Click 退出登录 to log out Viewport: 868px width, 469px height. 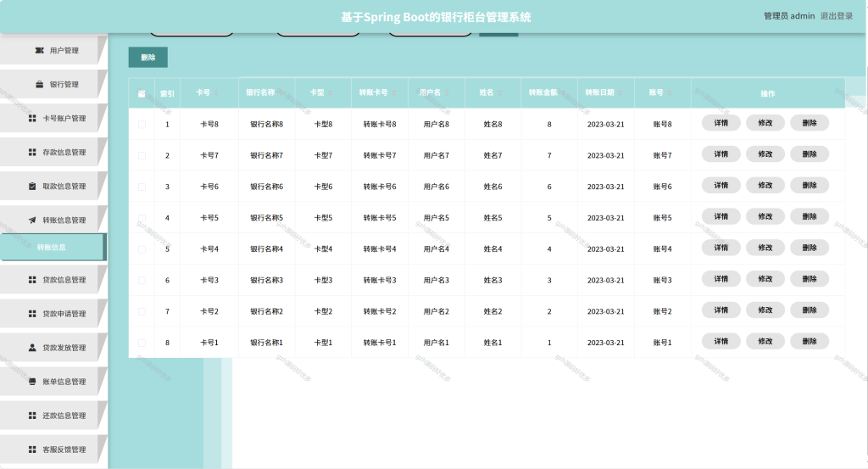pos(837,16)
